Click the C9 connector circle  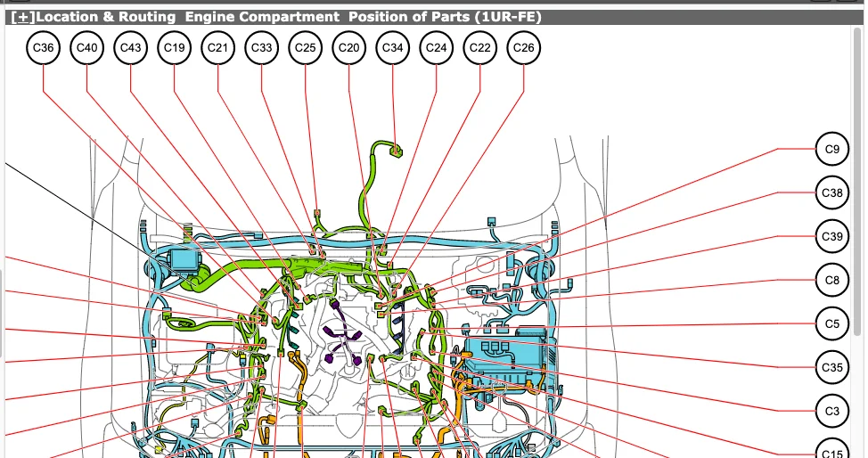tap(831, 150)
